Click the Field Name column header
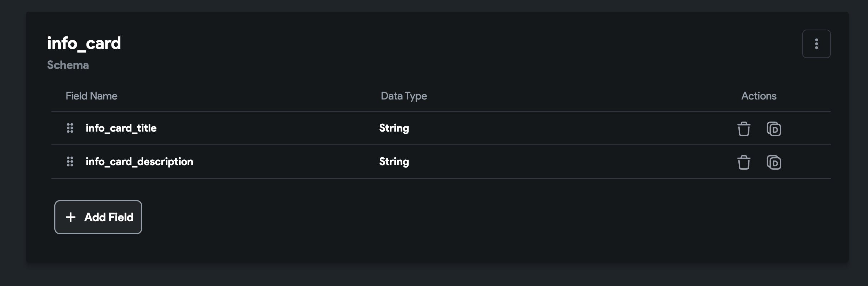868x286 pixels. pos(91,96)
